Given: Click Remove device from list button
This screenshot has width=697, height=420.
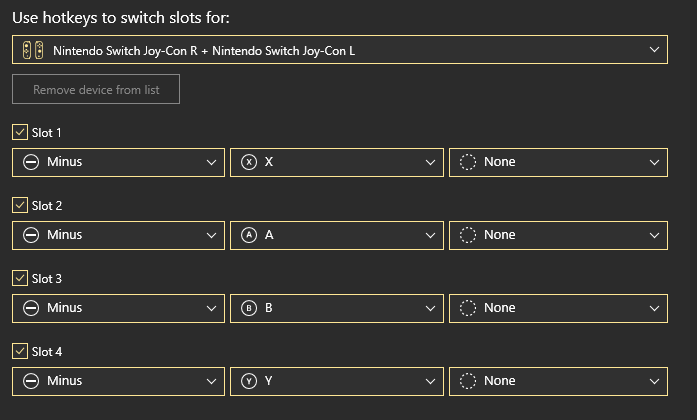Looking at the screenshot, I should 96,89.
